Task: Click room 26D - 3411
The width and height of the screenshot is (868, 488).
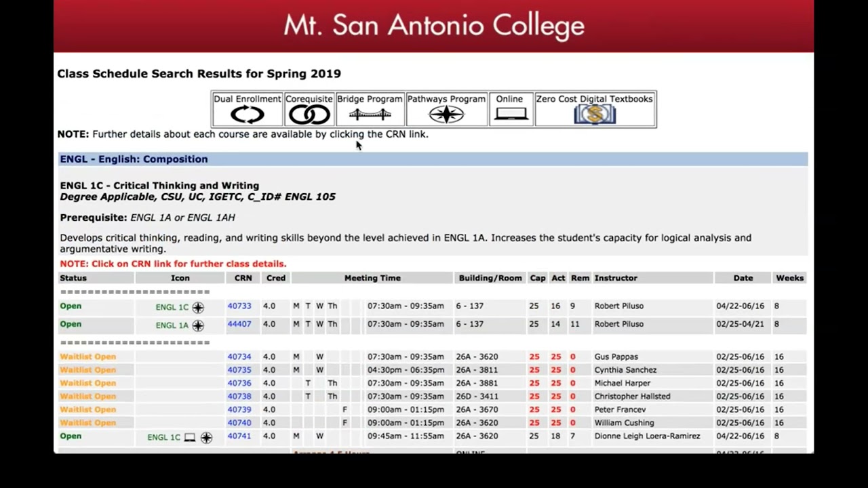Action: coord(477,396)
